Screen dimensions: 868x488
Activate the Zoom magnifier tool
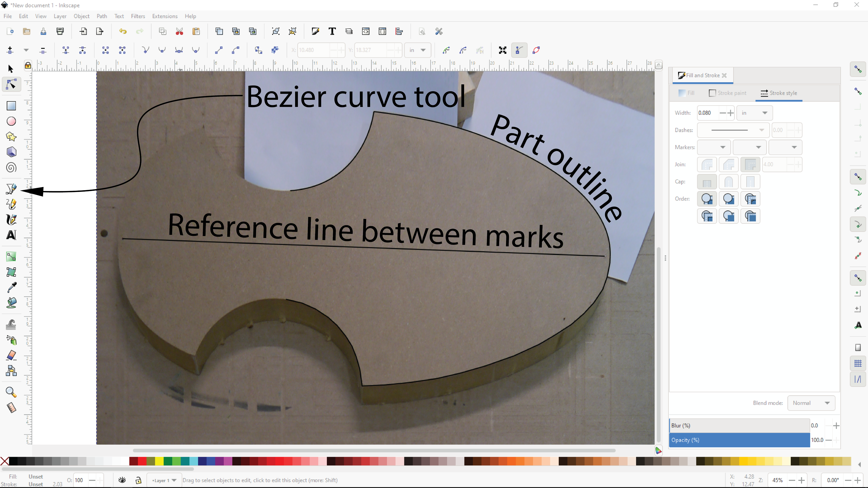(11, 392)
